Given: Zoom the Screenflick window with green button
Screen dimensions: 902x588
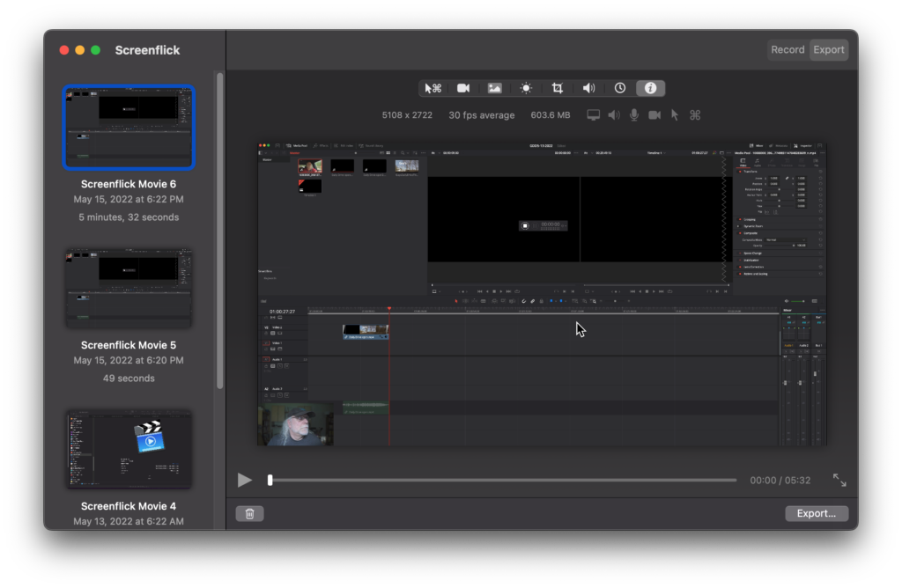Looking at the screenshot, I should [x=95, y=50].
